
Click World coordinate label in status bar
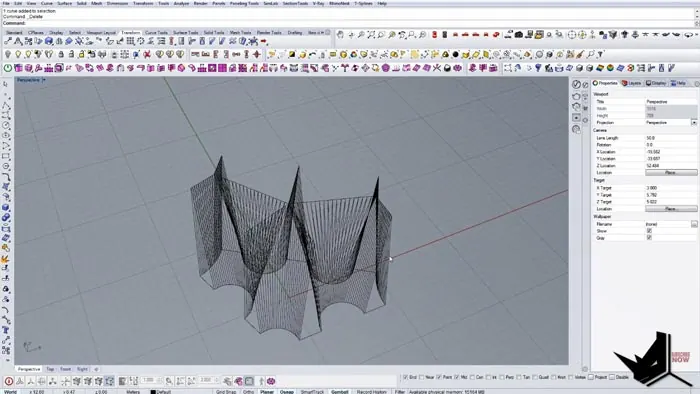(10, 392)
